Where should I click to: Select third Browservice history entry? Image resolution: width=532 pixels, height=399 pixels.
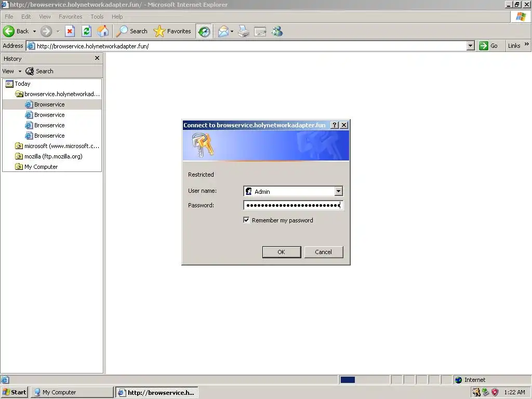pyautogui.click(x=49, y=125)
